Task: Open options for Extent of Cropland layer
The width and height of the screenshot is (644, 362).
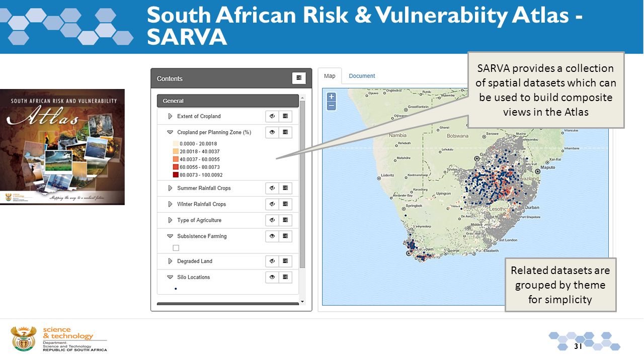Action: pyautogui.click(x=285, y=116)
